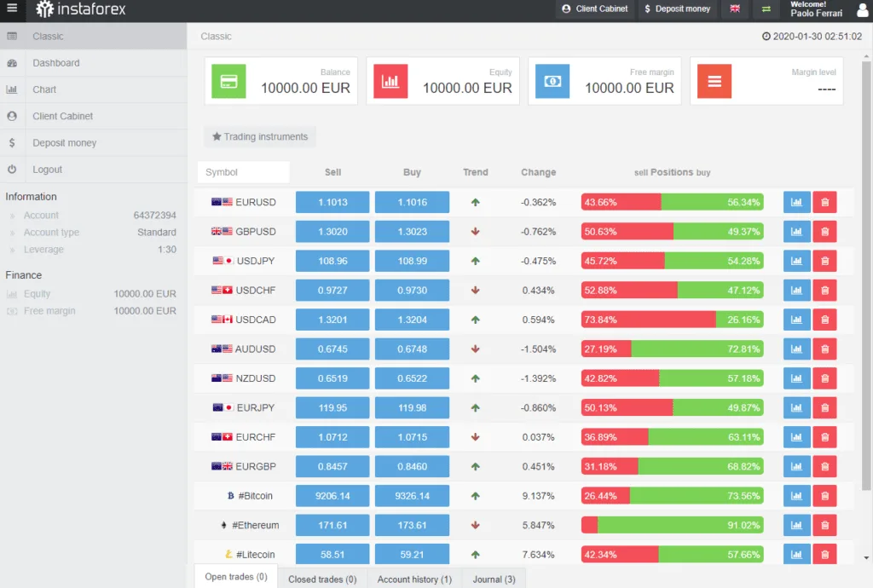Open Chart from the sidebar

pos(94,89)
